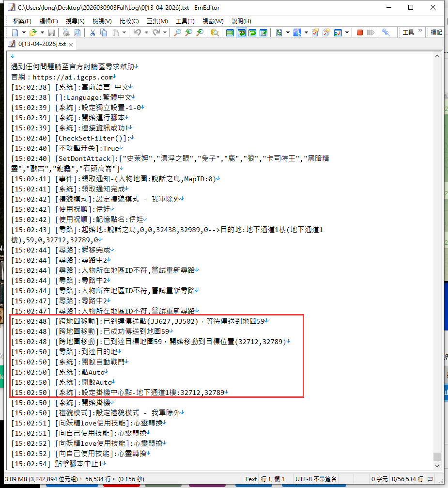Close the 0[13-04-2026].txt tab
The height and width of the screenshot is (488, 448).
[71, 45]
